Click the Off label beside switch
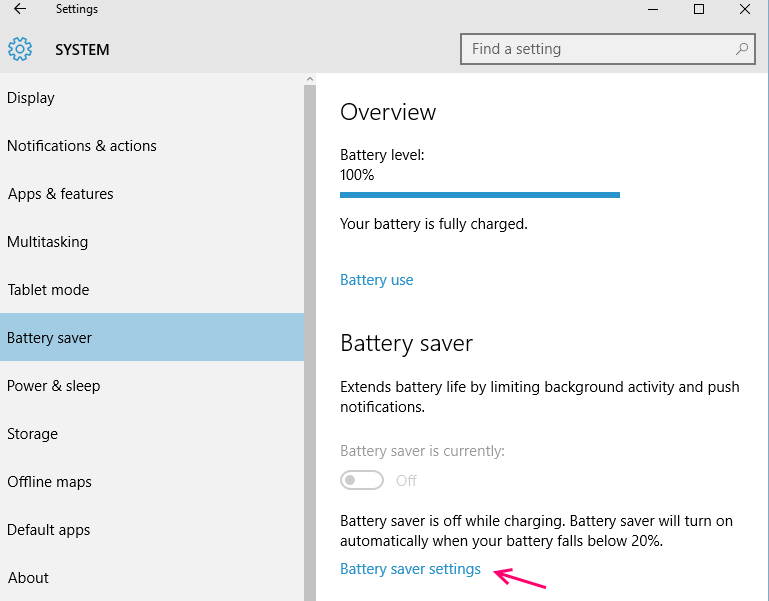The height and width of the screenshot is (601, 769). click(x=406, y=480)
